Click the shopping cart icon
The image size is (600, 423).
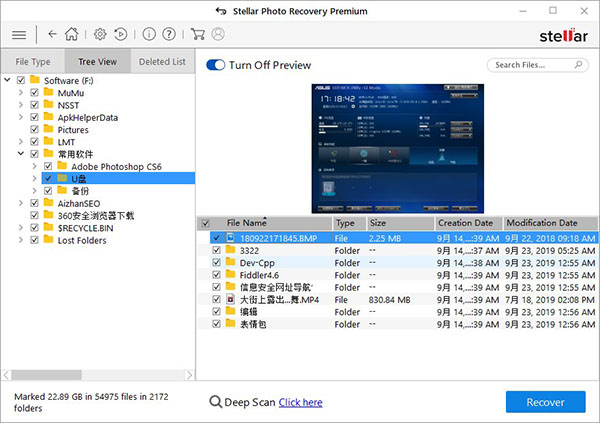tap(199, 35)
